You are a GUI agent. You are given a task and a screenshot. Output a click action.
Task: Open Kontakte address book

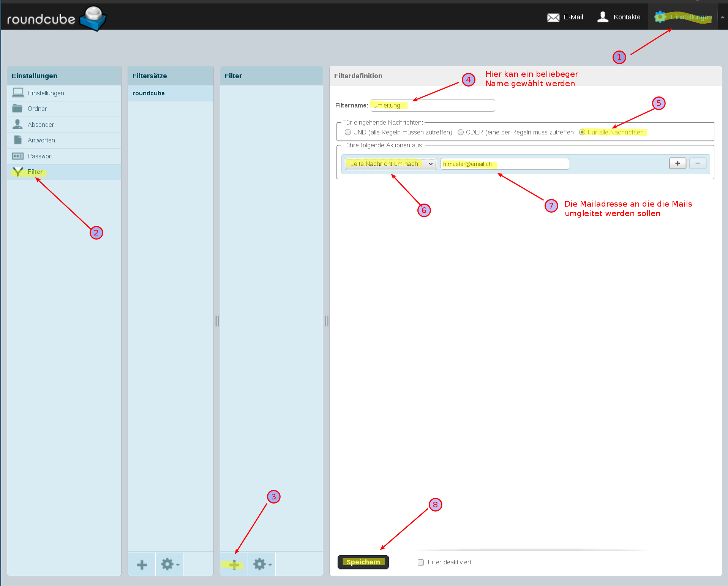[619, 17]
